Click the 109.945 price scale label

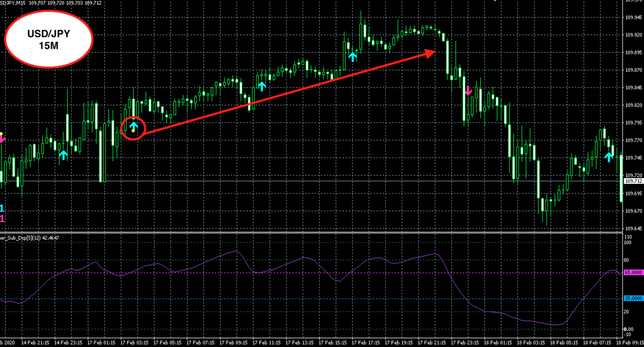pos(633,17)
